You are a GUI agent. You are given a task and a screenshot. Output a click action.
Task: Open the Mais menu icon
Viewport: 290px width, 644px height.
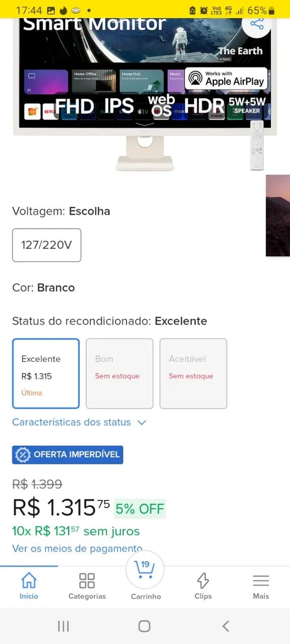(261, 580)
